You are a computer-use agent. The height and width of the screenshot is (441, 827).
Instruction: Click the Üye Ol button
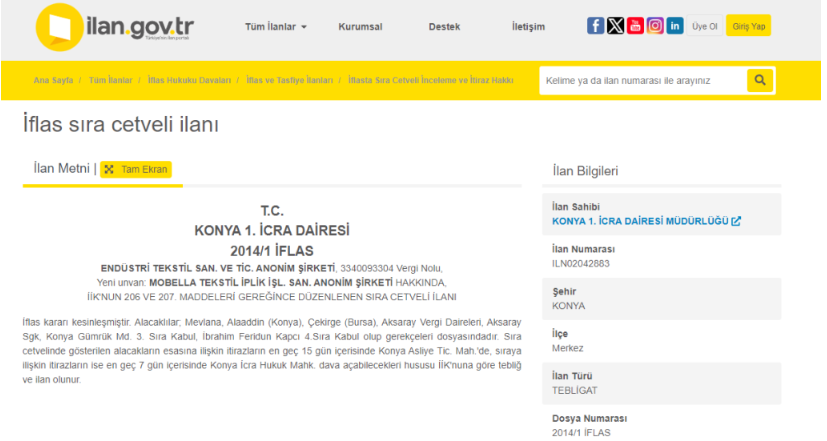(705, 27)
